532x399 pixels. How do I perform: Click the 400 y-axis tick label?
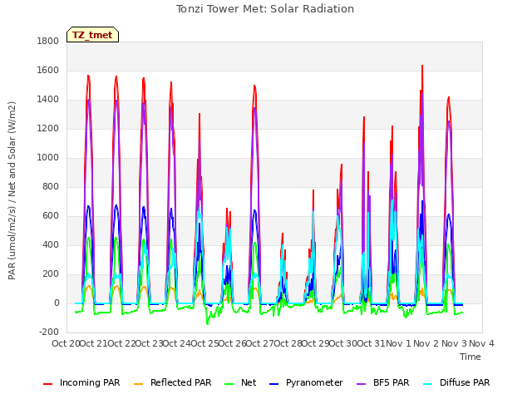click(51, 245)
